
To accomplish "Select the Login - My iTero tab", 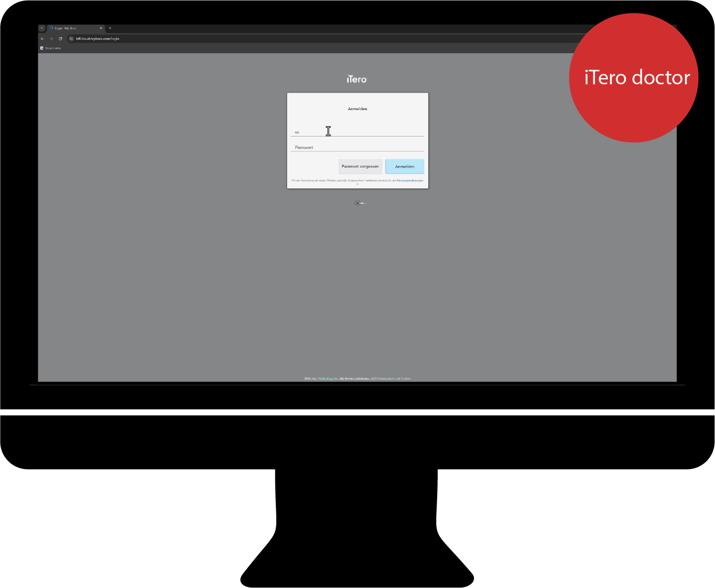I will coord(76,28).
